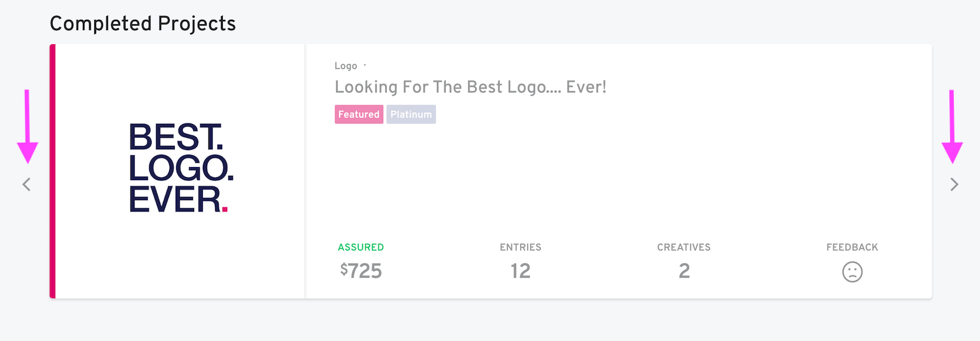Click the pink dot after EVER in logo
The image size is (980, 341).
(225, 209)
